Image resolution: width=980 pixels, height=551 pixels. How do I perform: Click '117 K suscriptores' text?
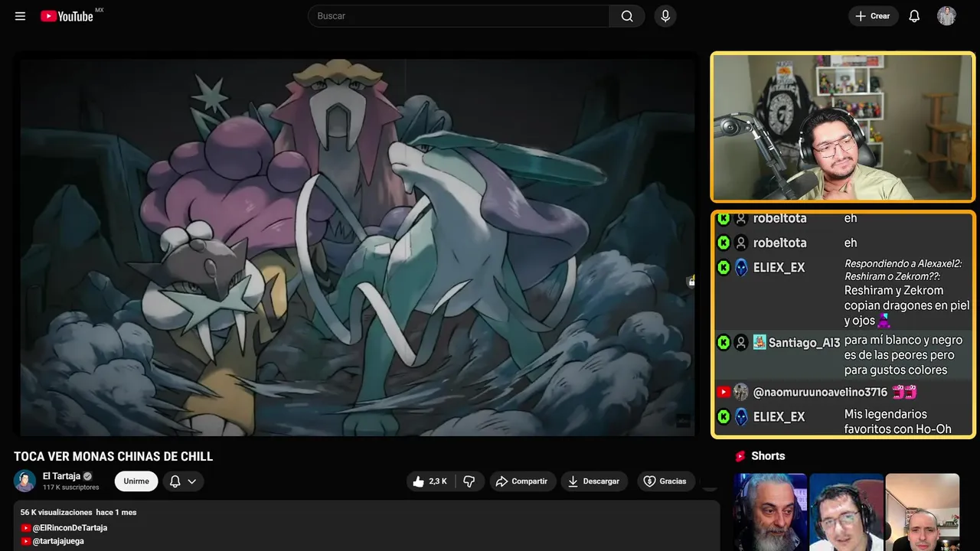[71, 487]
